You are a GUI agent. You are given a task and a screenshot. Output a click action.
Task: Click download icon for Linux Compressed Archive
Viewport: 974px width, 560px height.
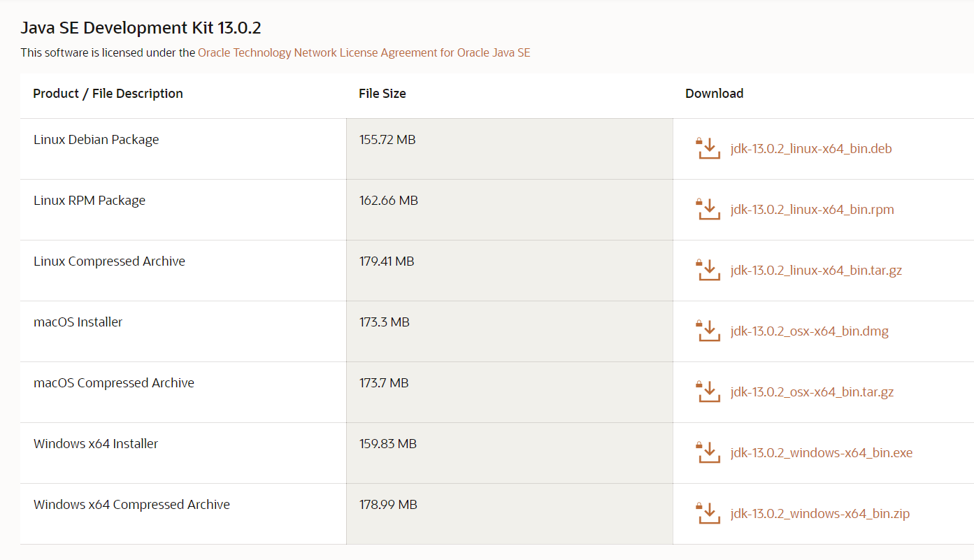(708, 270)
